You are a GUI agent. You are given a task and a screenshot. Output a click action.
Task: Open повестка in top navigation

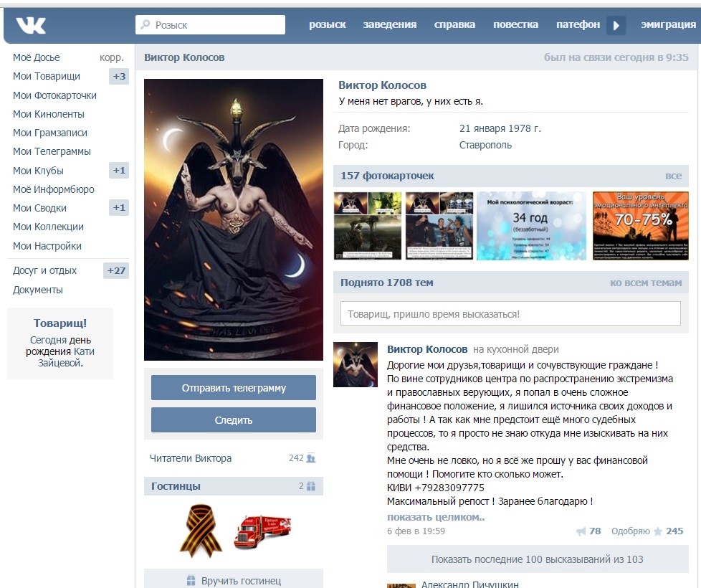pos(515,24)
